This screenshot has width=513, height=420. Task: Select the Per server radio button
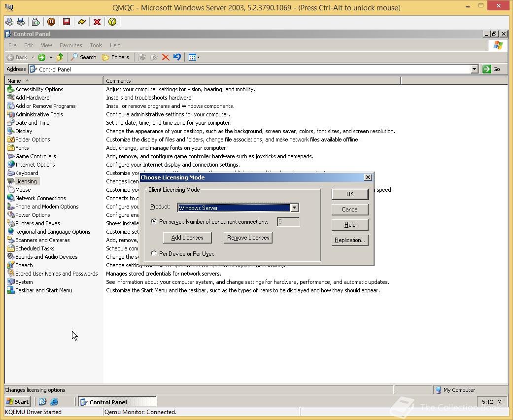coord(153,222)
